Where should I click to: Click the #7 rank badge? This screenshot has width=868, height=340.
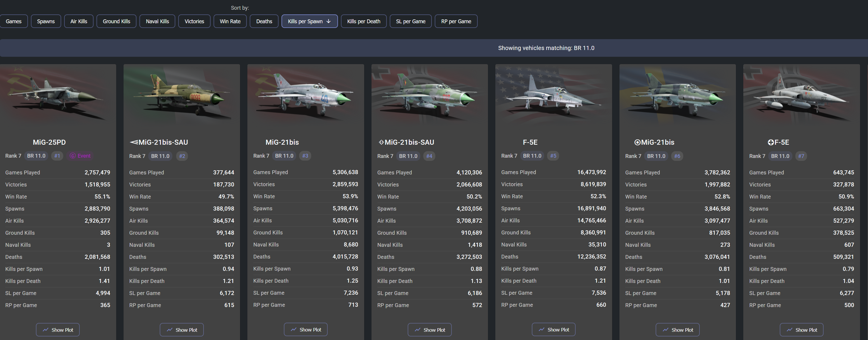click(801, 156)
